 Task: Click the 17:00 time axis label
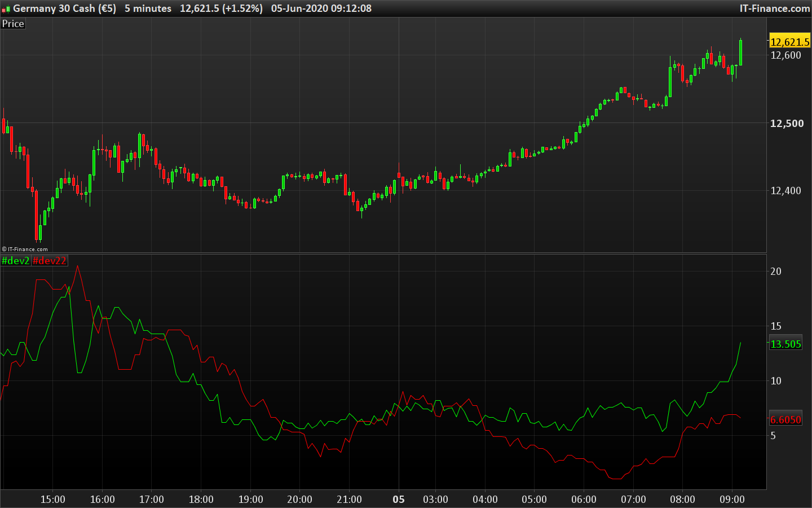tap(152, 500)
